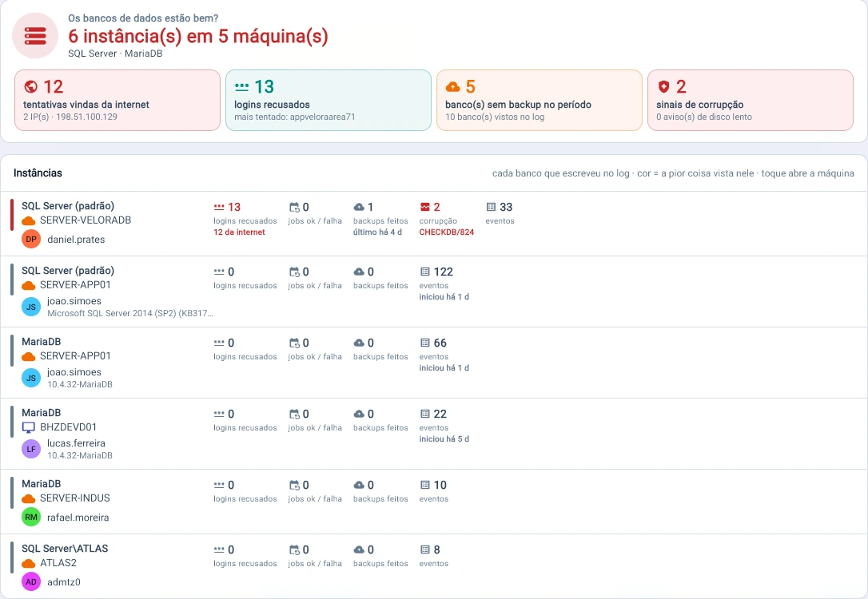Click the 'Instâncias' section heading

tap(38, 173)
